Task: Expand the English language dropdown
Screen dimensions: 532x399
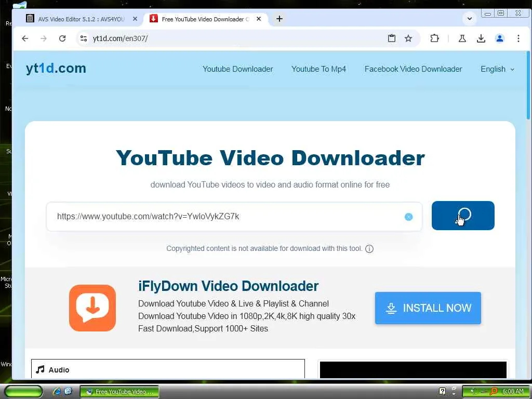Action: pyautogui.click(x=497, y=69)
